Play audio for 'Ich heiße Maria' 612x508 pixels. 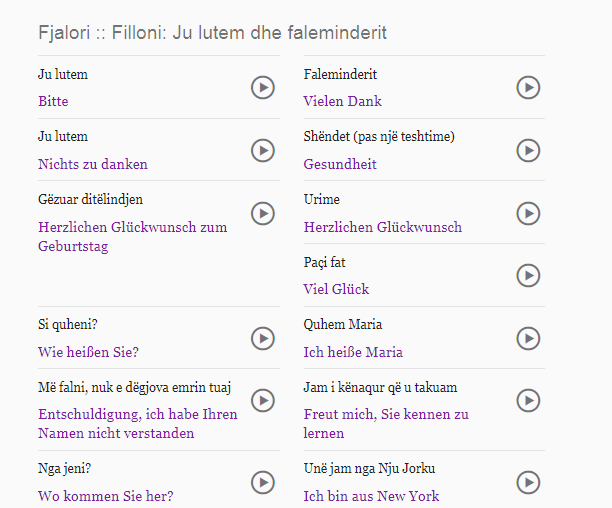528,338
